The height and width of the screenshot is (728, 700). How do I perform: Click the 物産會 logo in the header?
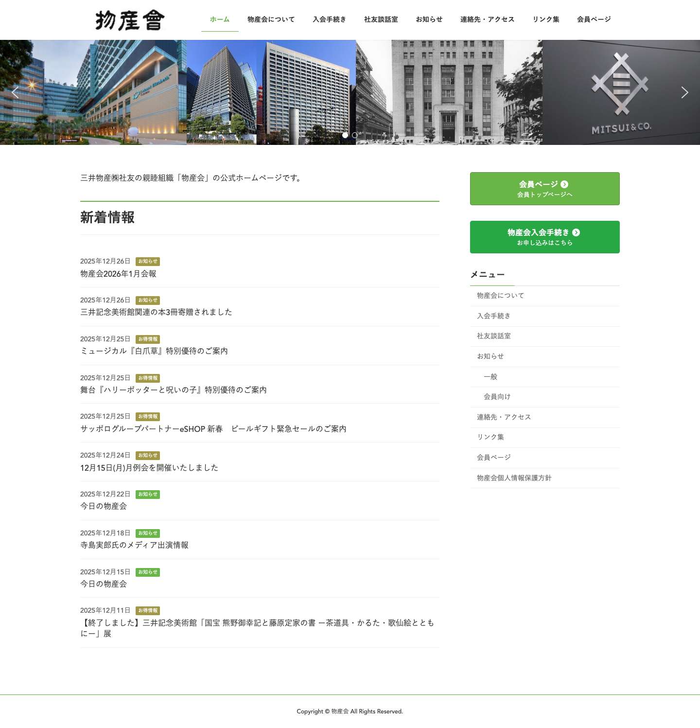coord(128,19)
